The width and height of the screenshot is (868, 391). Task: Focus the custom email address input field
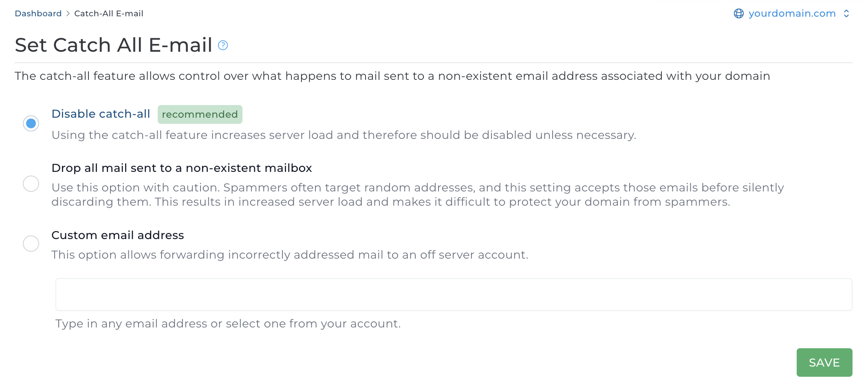point(454,294)
